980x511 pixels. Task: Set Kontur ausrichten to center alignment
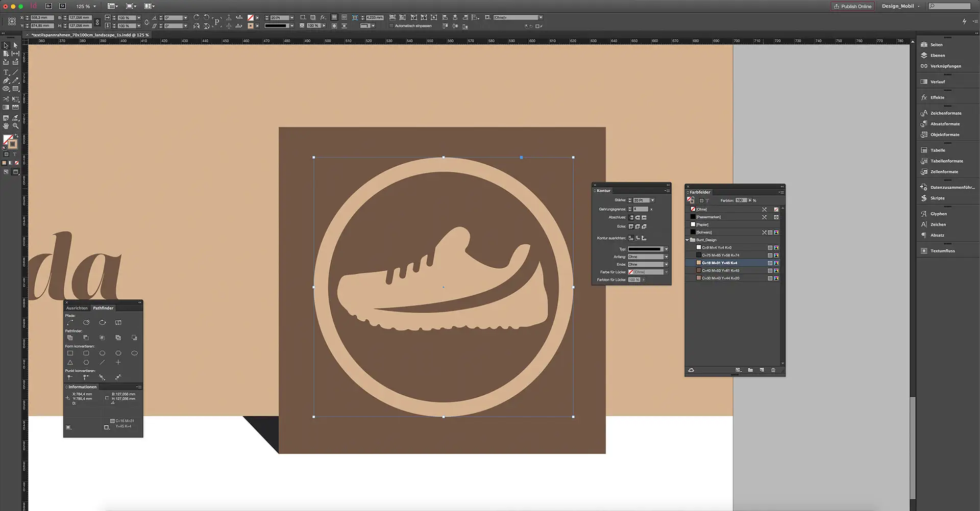click(x=638, y=238)
